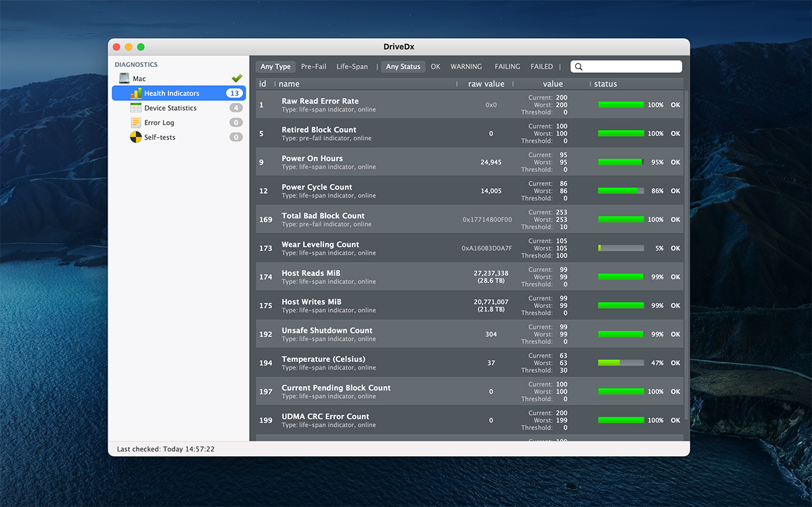Click the OK status of Temperature row
This screenshot has width=812, height=507.
[x=675, y=363]
